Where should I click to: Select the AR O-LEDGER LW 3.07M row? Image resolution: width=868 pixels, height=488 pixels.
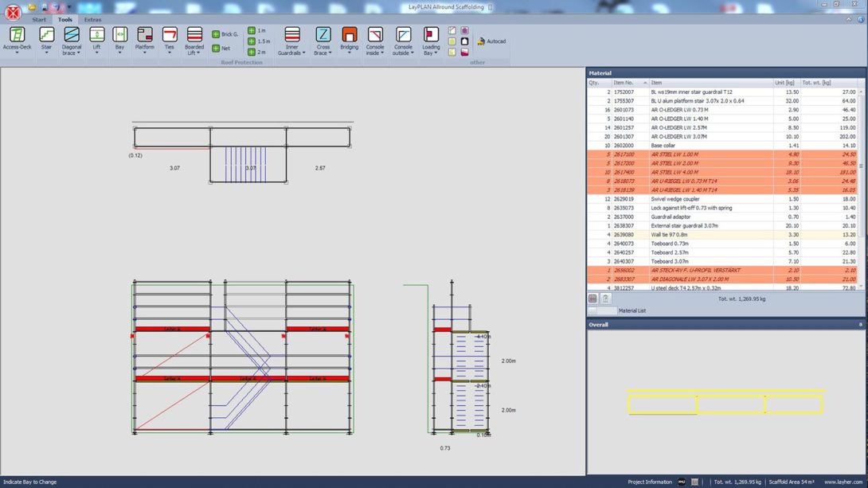(722, 137)
